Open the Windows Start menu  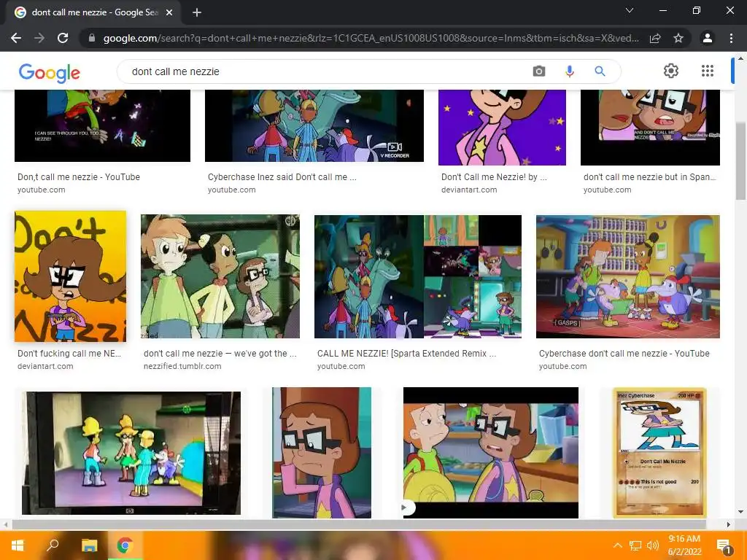(18, 545)
